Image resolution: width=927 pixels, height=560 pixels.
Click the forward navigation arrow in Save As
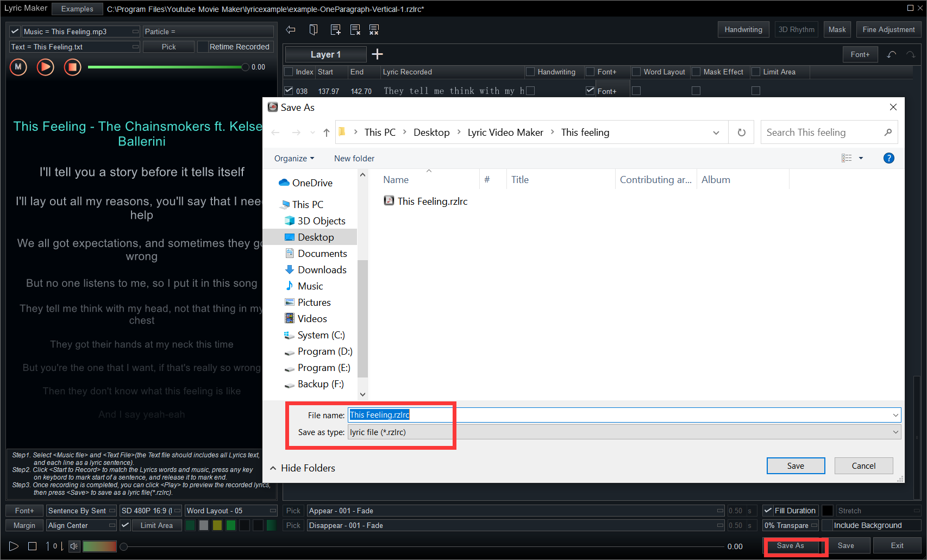296,133
